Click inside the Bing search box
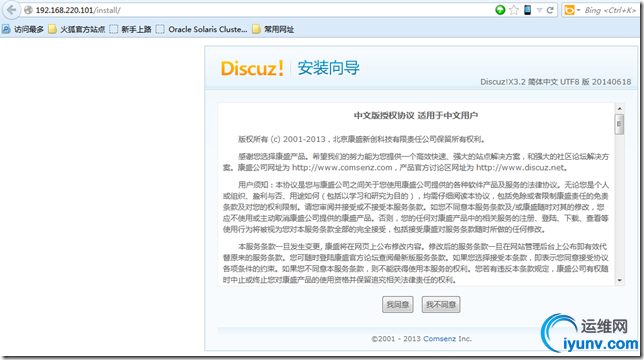This screenshot has height=360, width=644. 610,10
